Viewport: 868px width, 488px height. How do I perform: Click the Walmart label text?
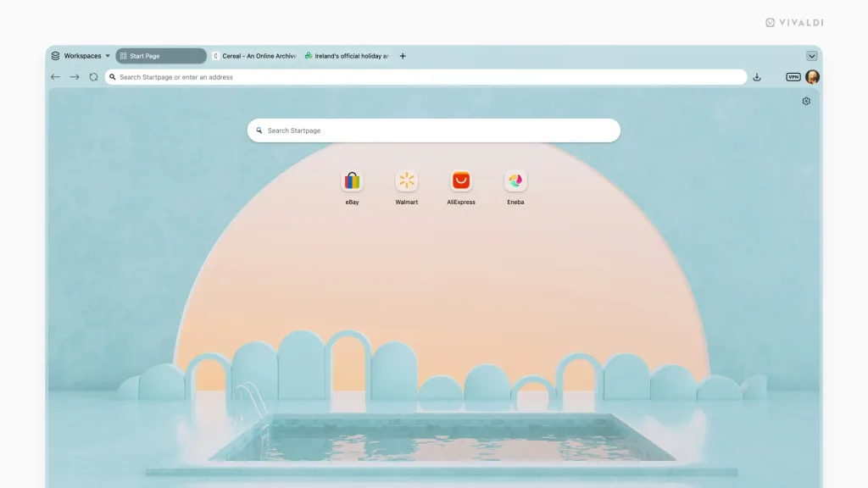point(406,202)
